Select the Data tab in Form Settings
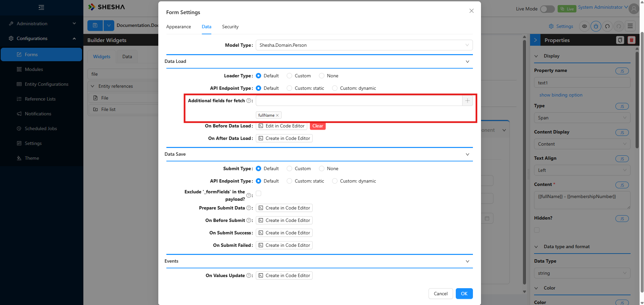This screenshot has width=644, height=305. pyautogui.click(x=206, y=27)
